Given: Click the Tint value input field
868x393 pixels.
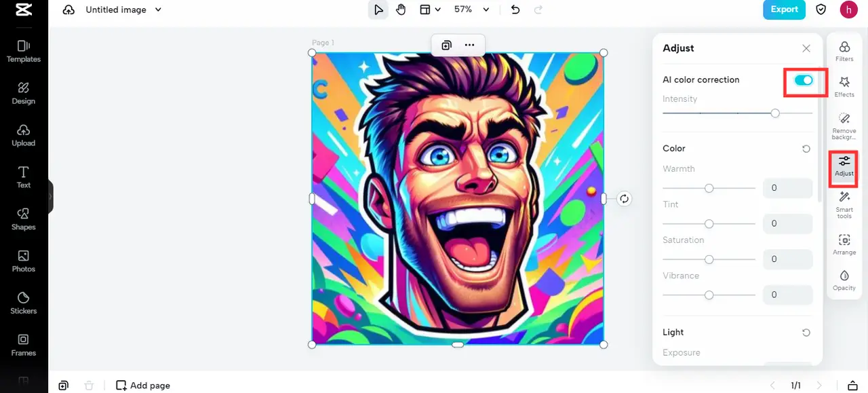Looking at the screenshot, I should point(788,223).
